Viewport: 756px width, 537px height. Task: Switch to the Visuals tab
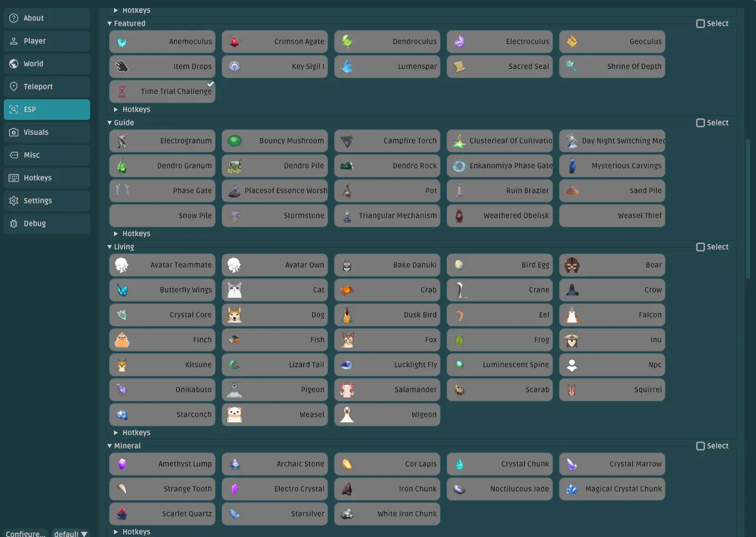coord(47,132)
